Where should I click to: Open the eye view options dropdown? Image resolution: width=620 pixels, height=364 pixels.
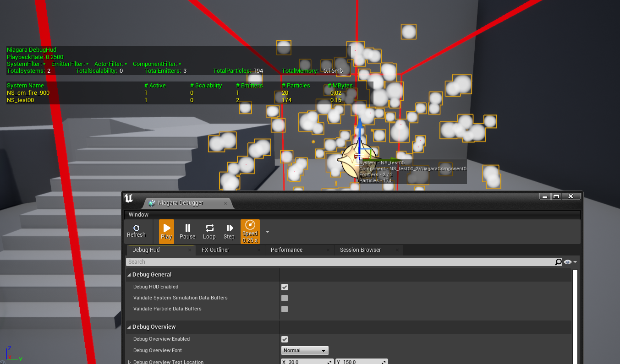pos(571,262)
